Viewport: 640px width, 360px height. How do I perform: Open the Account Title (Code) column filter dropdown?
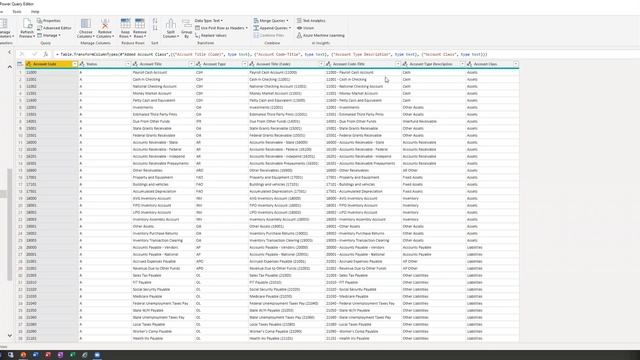(321, 64)
